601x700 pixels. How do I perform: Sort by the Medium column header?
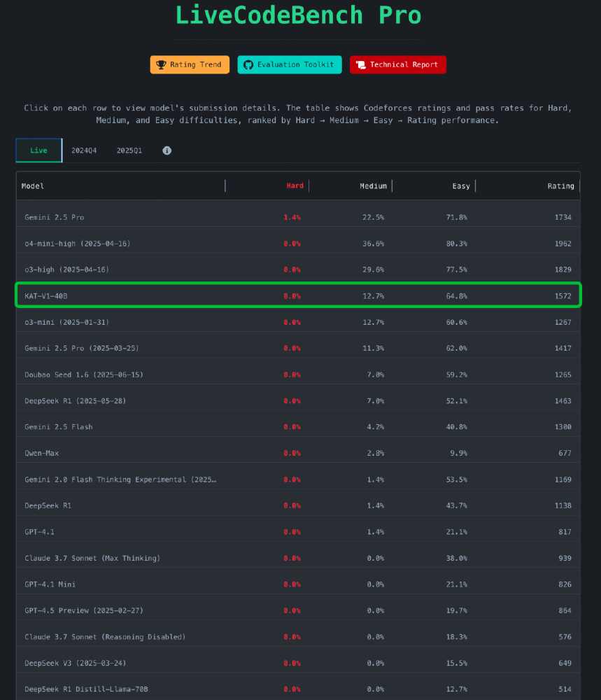tap(373, 185)
